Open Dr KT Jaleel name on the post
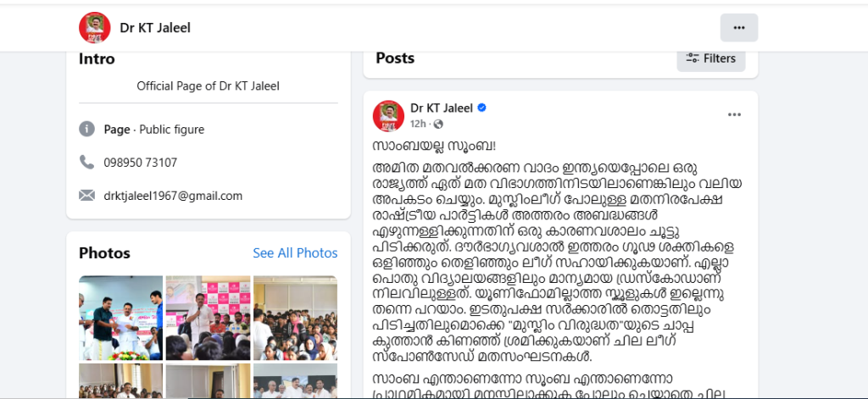Screen dimensions: 868x399 441,108
